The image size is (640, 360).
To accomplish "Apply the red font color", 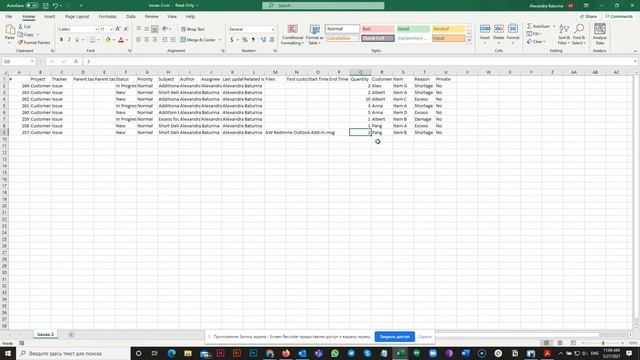I will pyautogui.click(x=121, y=40).
